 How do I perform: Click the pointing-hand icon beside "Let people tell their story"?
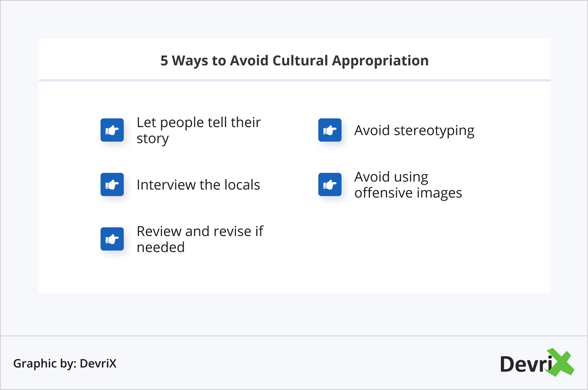(112, 130)
